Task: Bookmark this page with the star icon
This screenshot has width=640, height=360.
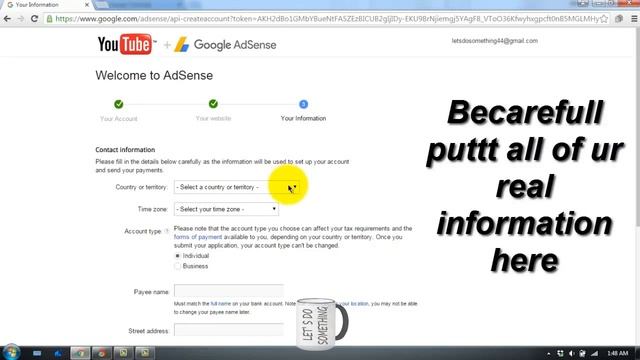Action: tap(604, 19)
